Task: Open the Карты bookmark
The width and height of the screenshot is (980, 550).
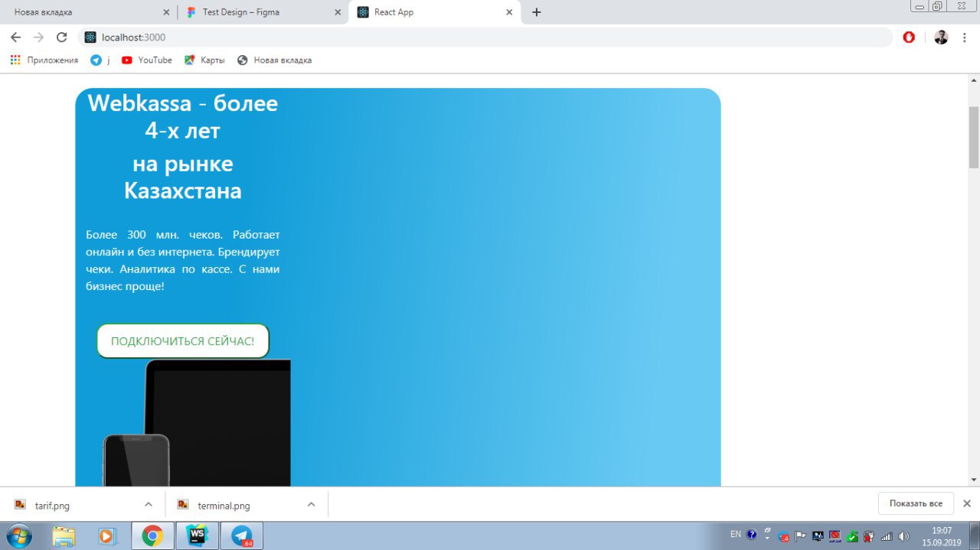Action: pyautogui.click(x=204, y=60)
